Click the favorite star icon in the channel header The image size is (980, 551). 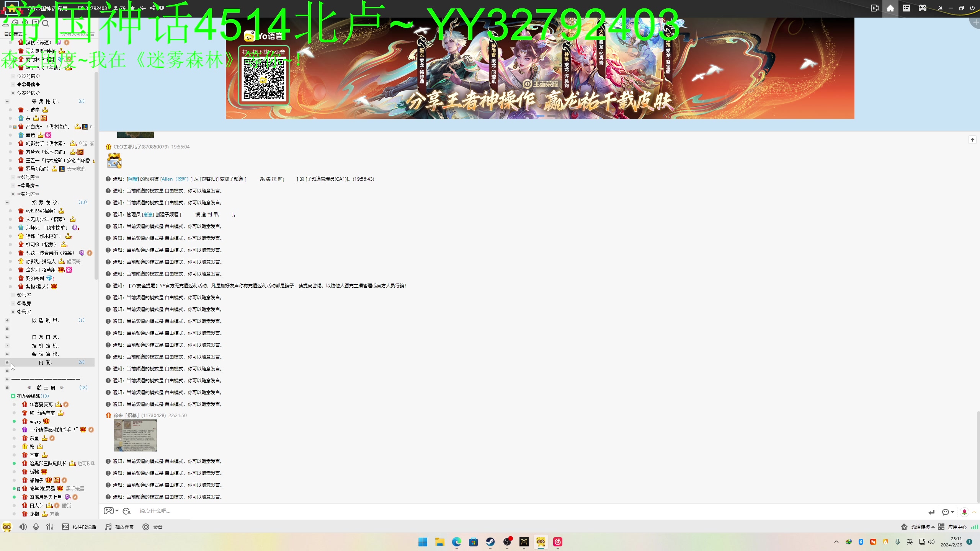click(132, 8)
